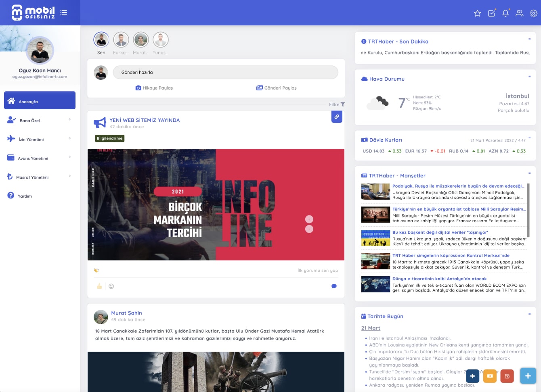The width and height of the screenshot is (541, 392).
Task: Open the tasks checklist icon in header
Action: 491,13
